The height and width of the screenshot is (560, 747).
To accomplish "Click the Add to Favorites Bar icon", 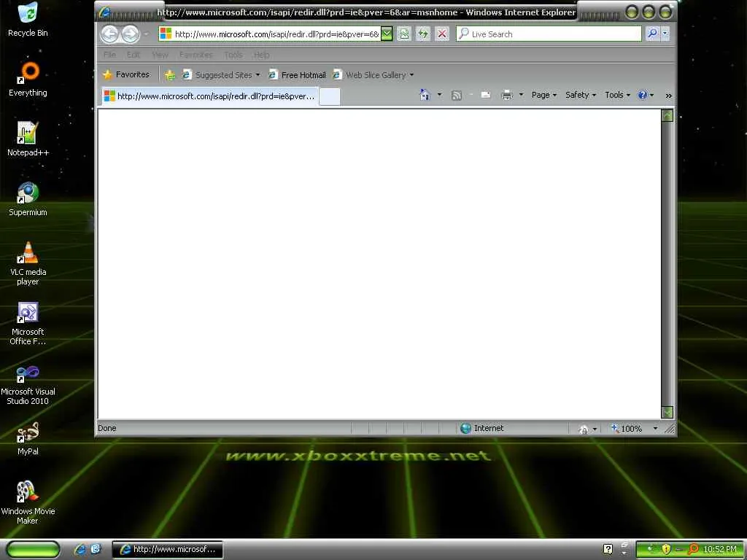I will tap(169, 75).
